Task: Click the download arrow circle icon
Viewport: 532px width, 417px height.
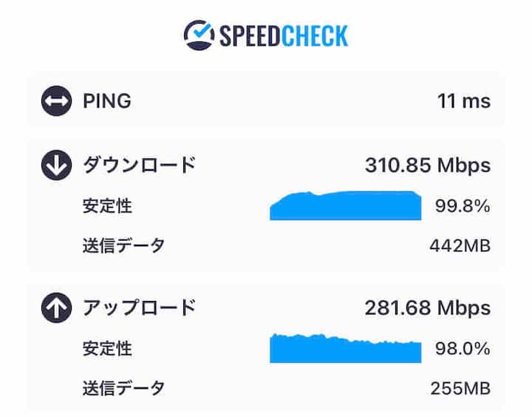Action: (56, 166)
